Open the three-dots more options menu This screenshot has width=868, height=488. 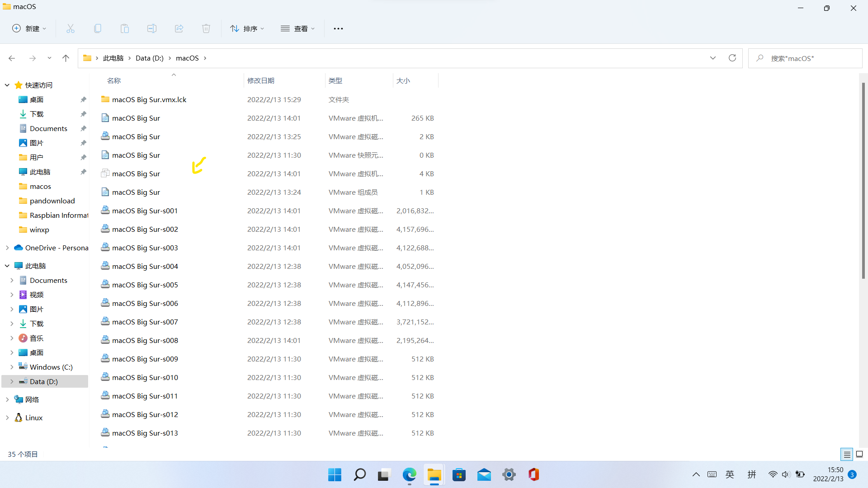(x=338, y=28)
